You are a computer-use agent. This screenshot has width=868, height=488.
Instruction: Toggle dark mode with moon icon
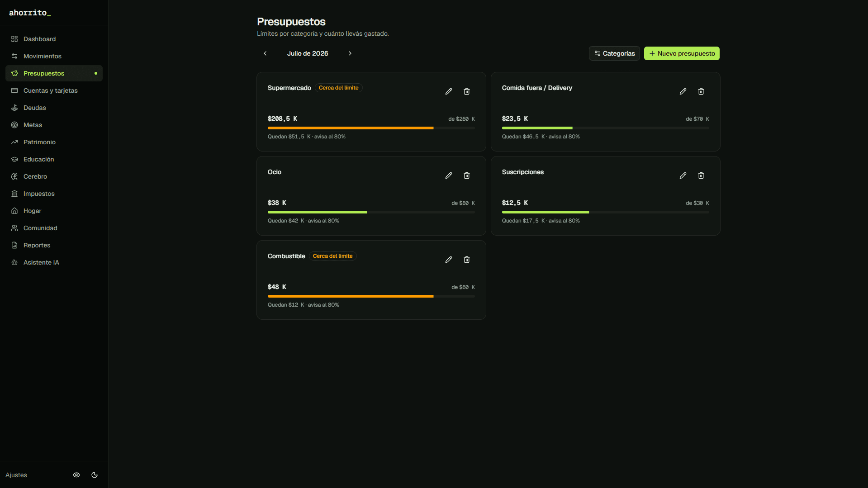pyautogui.click(x=95, y=475)
